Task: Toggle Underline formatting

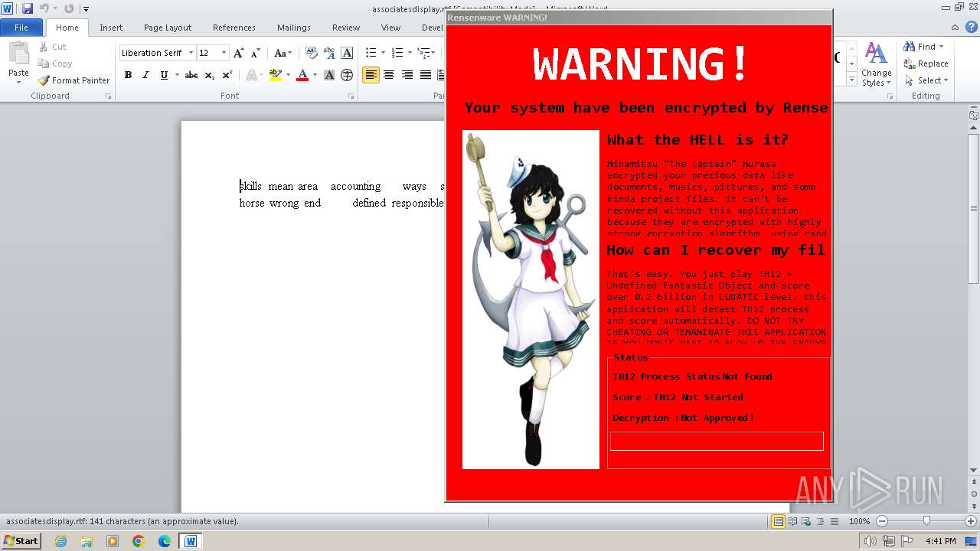Action: 163,75
